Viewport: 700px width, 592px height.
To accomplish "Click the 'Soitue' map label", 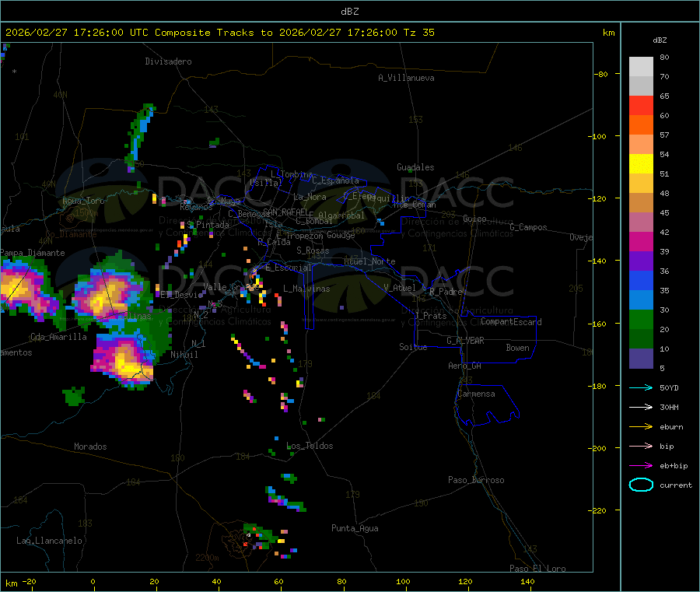I will pos(413,347).
